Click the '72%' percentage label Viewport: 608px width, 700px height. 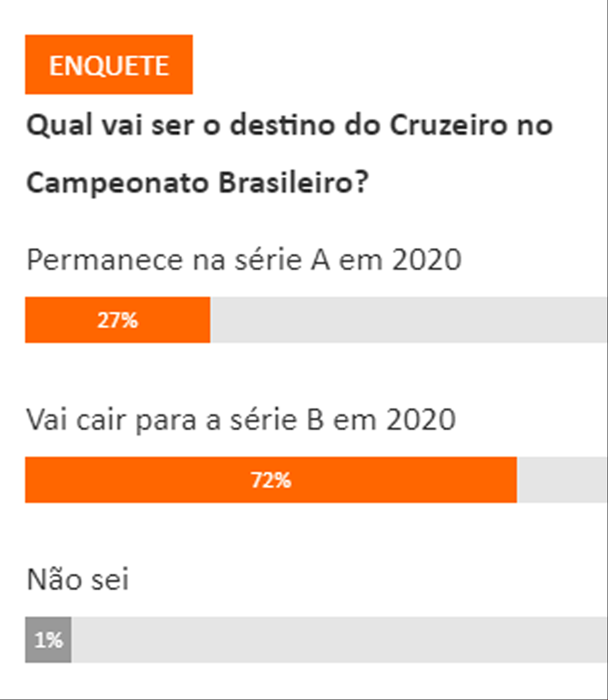click(271, 480)
